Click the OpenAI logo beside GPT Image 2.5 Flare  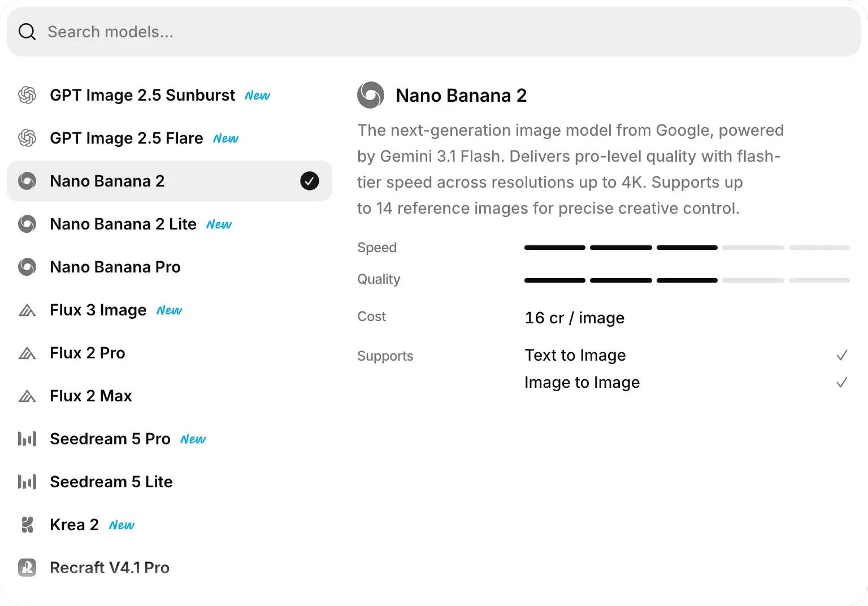(27, 138)
